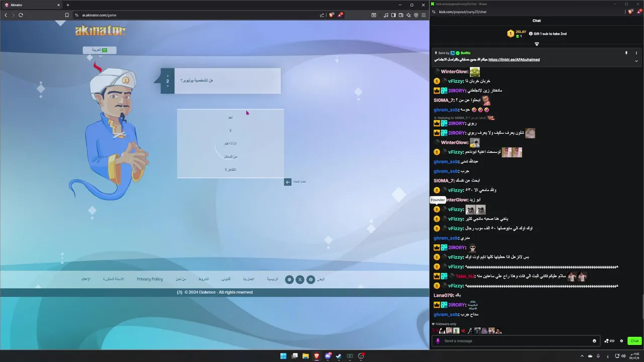The width and height of the screenshot is (644, 362).
Task: Open Windows Start menu
Action: [283, 356]
